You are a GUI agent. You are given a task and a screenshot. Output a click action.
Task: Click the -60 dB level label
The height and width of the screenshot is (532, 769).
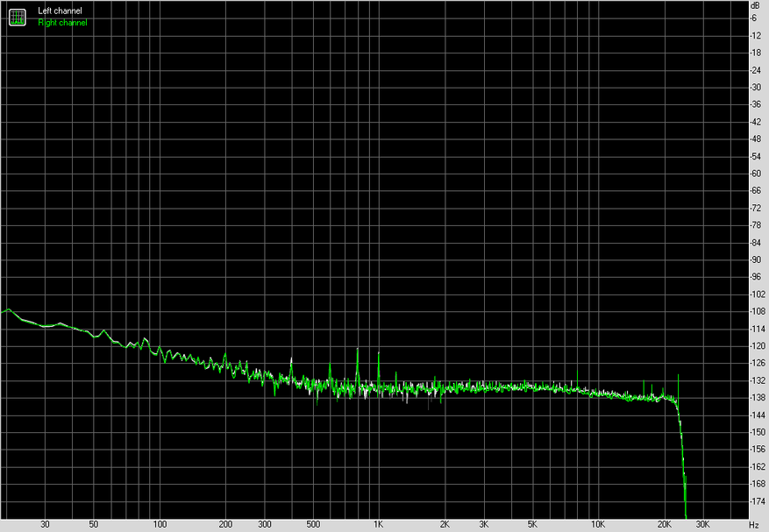pyautogui.click(x=756, y=174)
